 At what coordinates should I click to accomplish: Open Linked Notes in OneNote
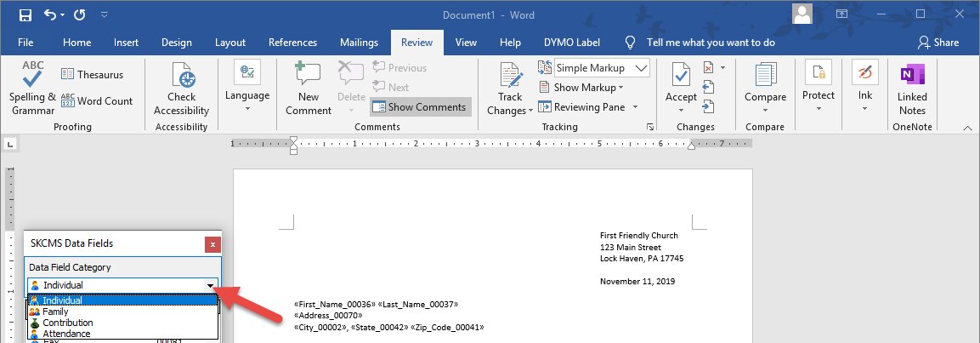[912, 89]
